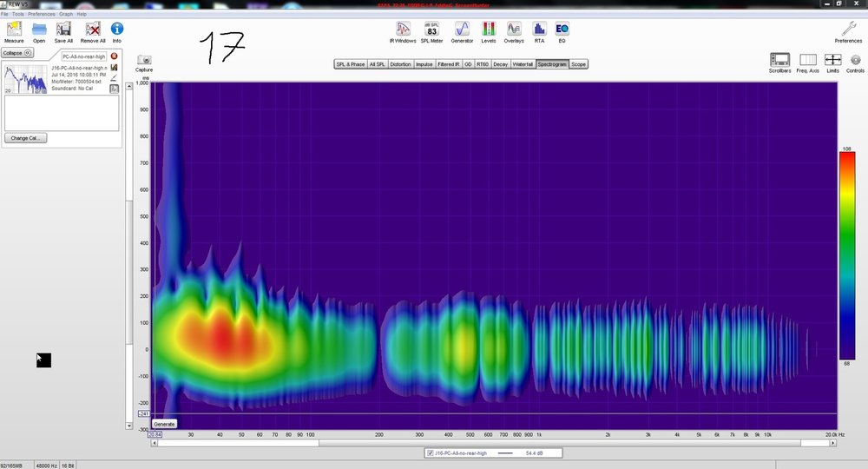Open the File menu
The height and width of the screenshot is (469, 868).
point(4,14)
